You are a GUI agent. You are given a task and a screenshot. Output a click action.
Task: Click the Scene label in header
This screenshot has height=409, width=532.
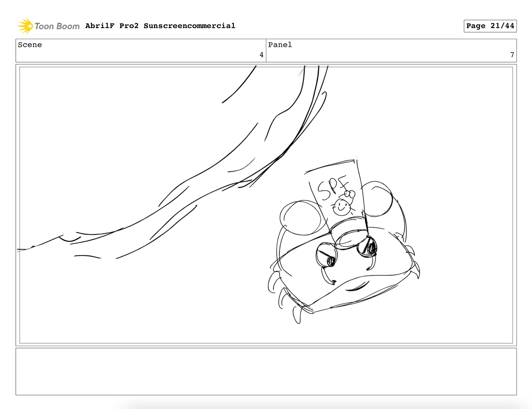click(30, 45)
